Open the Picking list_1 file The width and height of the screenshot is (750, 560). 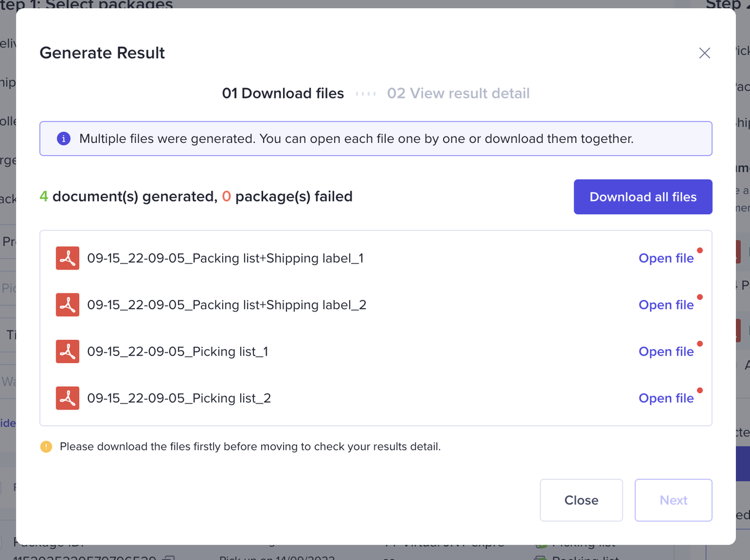(x=666, y=351)
